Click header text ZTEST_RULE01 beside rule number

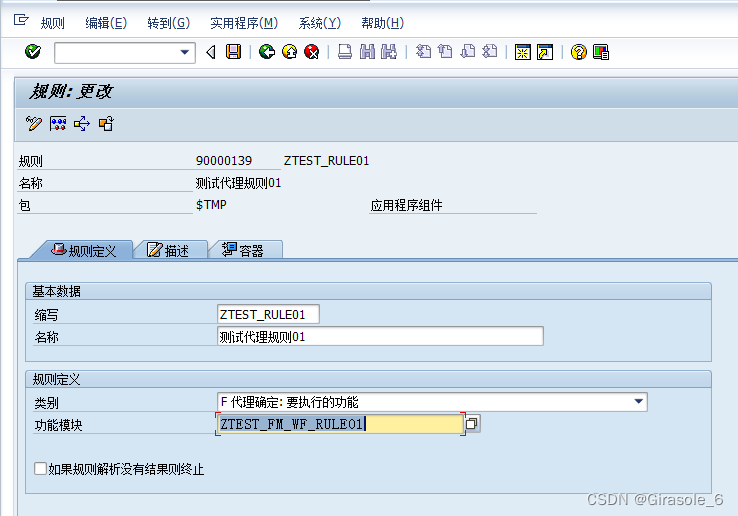326,161
